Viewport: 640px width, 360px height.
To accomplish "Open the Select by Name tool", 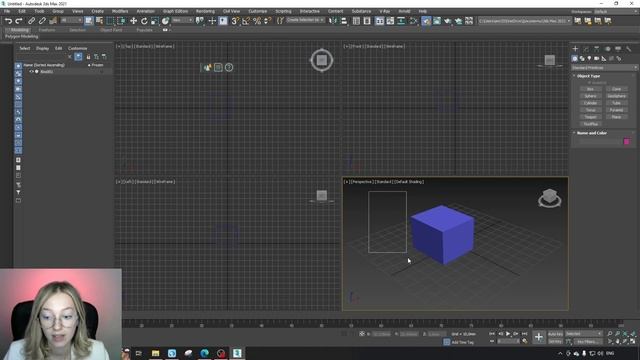I will click(99, 21).
